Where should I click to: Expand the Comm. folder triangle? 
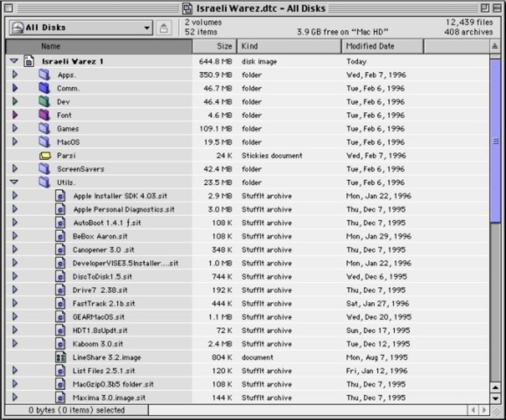coord(15,88)
